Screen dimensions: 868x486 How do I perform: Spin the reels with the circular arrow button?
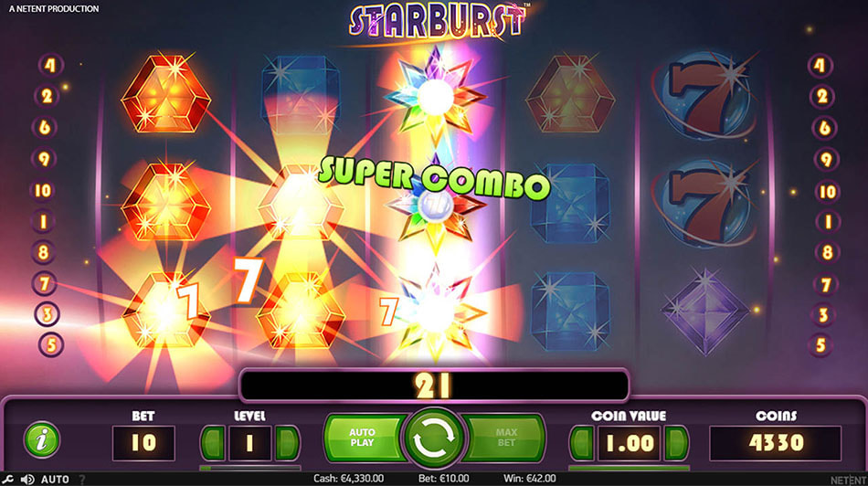click(x=434, y=438)
